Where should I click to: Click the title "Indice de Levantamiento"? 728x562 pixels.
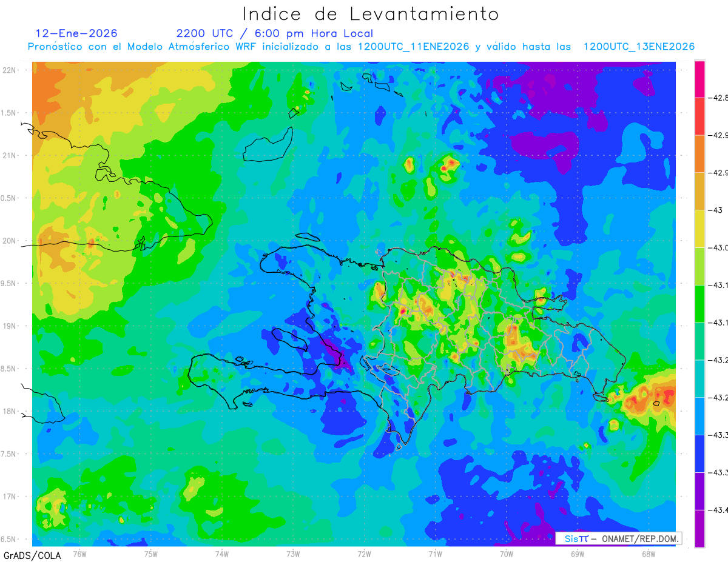pyautogui.click(x=371, y=14)
